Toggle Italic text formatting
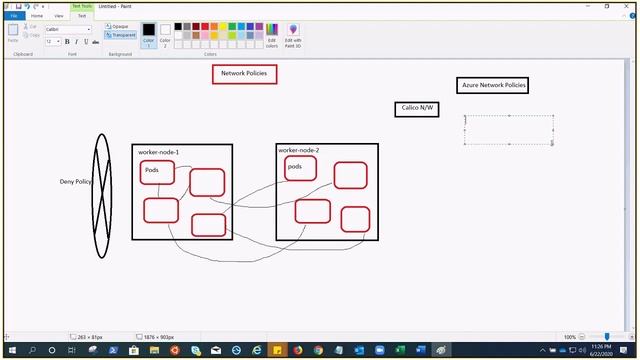This screenshot has width=640, height=360. click(76, 42)
